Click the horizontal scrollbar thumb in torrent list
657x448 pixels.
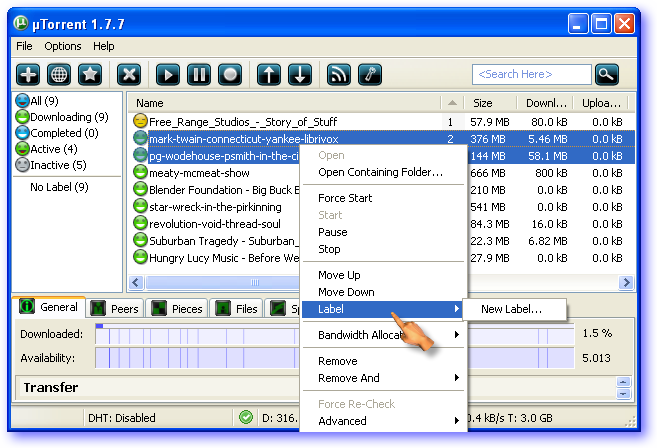coord(222,282)
